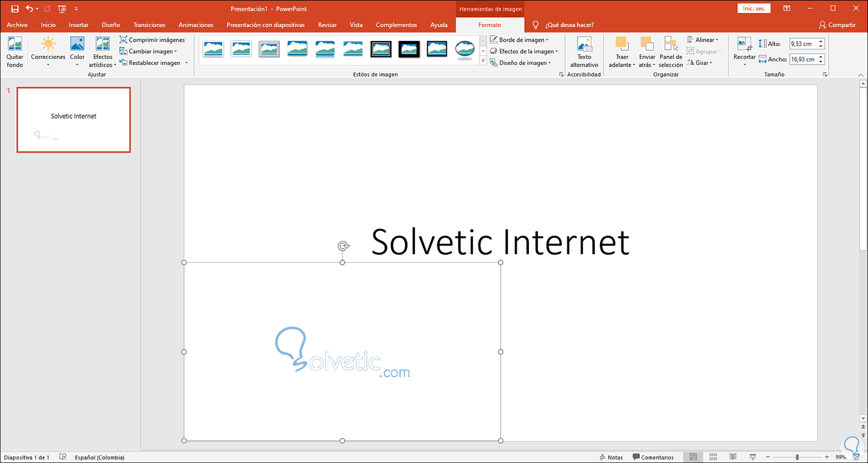Toggle the Notas pane

(x=611, y=457)
